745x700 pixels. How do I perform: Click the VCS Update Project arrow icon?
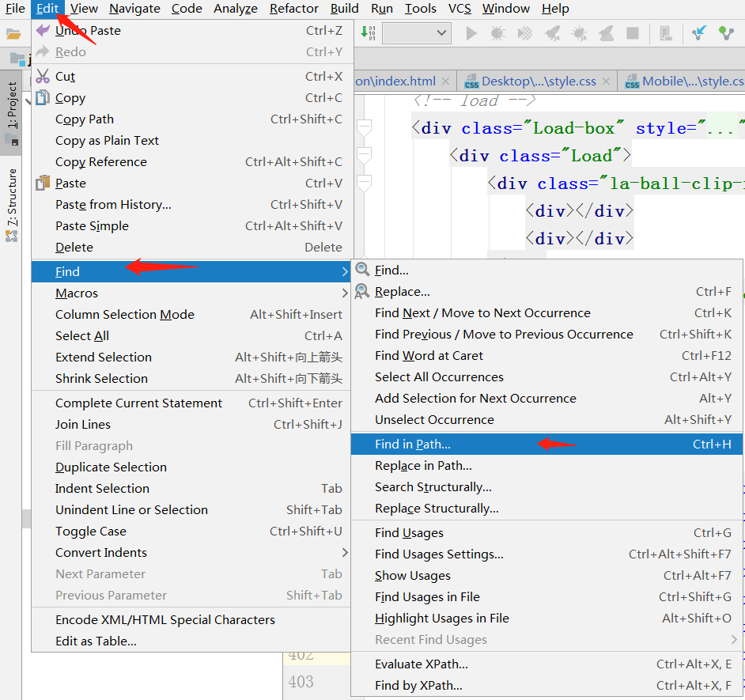click(699, 33)
